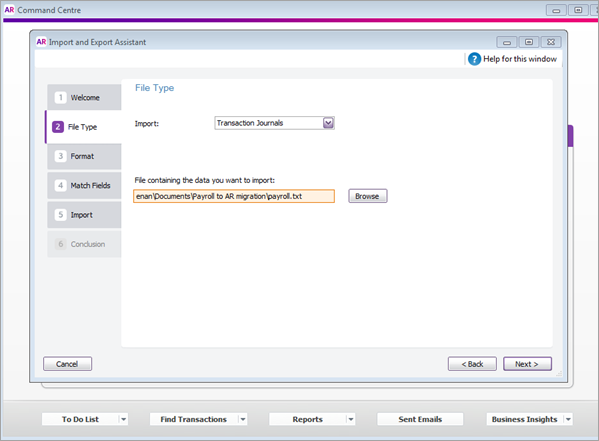
Task: Expand the Business Insights dropdown arrow
Action: [568, 419]
